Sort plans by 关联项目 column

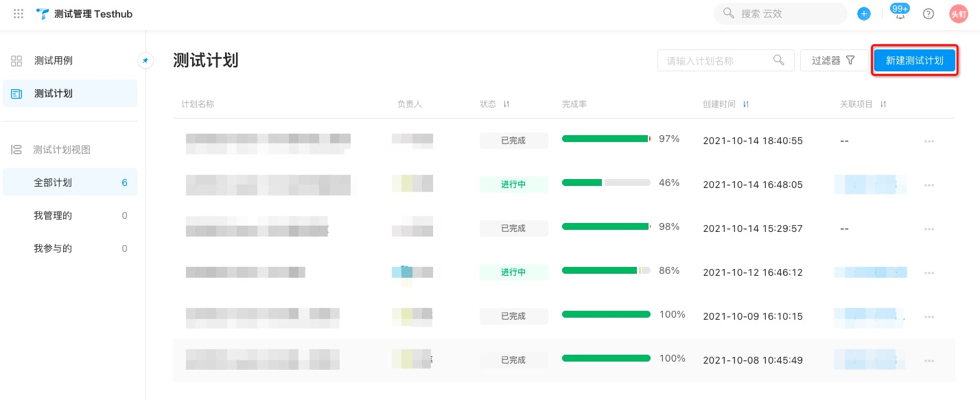[x=883, y=104]
